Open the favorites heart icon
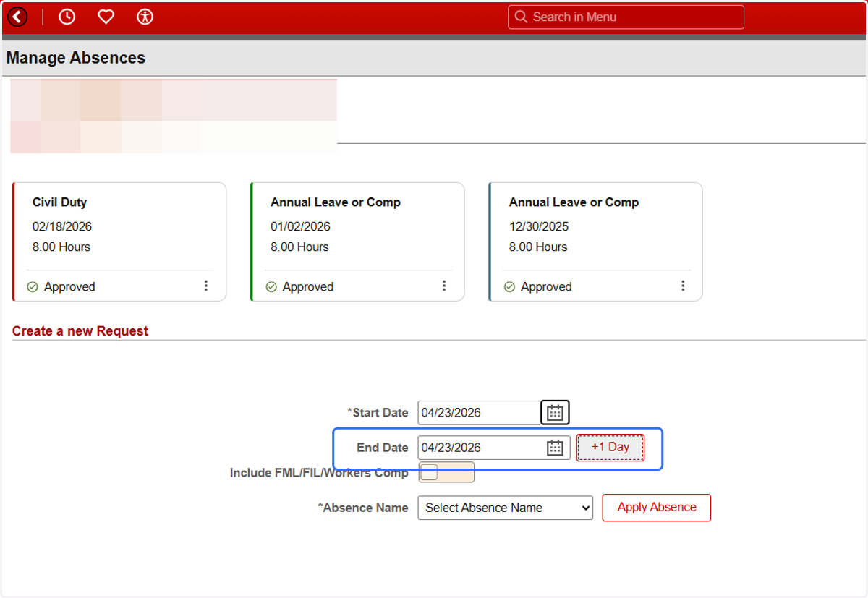The image size is (868, 598). pos(106,17)
